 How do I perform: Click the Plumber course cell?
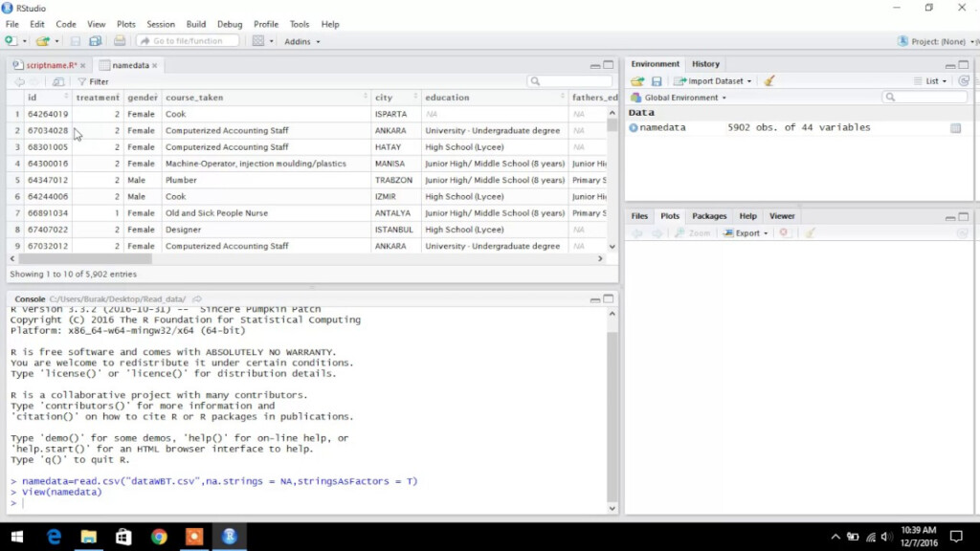click(x=181, y=180)
